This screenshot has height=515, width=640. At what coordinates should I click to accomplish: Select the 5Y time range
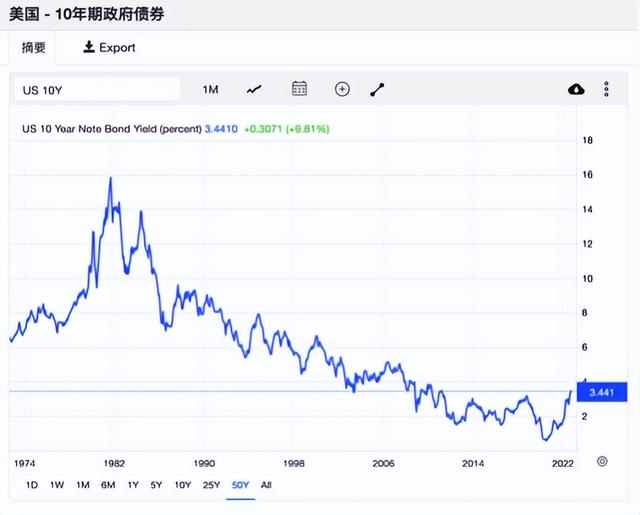[x=156, y=485]
